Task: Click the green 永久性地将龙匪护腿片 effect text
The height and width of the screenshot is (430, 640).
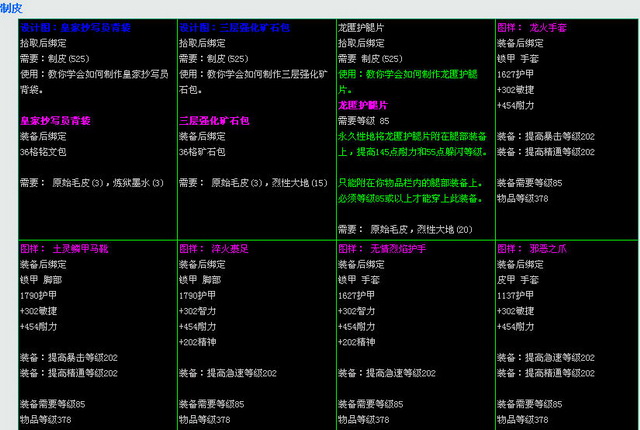Action: pyautogui.click(x=412, y=136)
